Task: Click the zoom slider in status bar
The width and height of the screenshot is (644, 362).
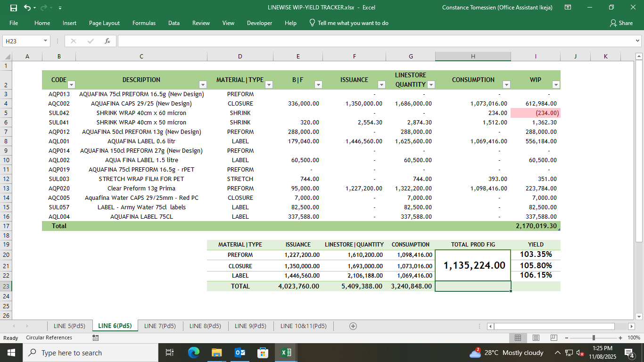Action: click(593, 338)
